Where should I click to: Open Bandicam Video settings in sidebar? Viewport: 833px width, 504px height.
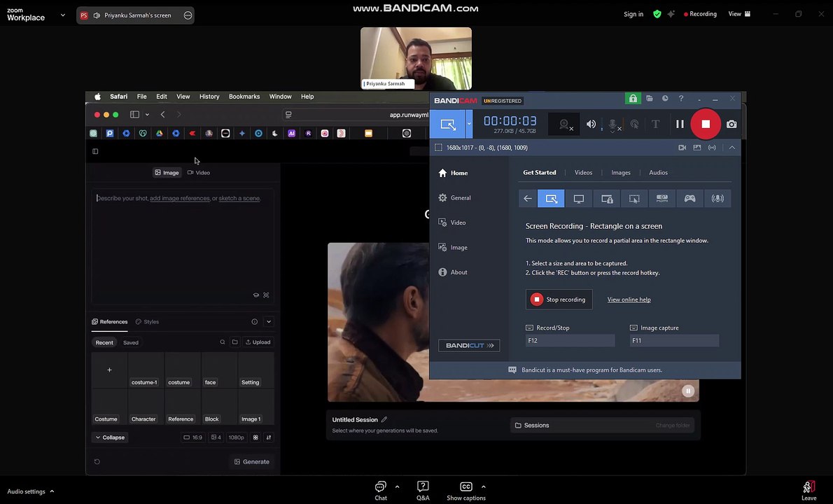(452, 223)
